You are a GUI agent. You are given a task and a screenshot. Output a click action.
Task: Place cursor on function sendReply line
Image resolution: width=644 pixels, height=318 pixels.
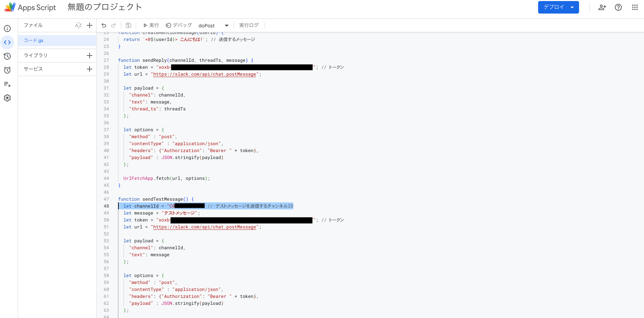click(x=186, y=60)
